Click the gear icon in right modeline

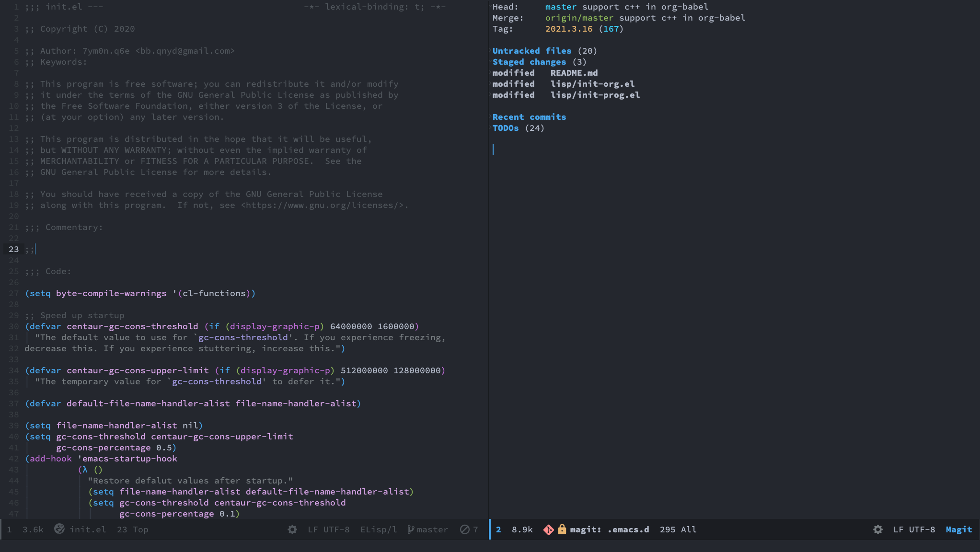(877, 529)
